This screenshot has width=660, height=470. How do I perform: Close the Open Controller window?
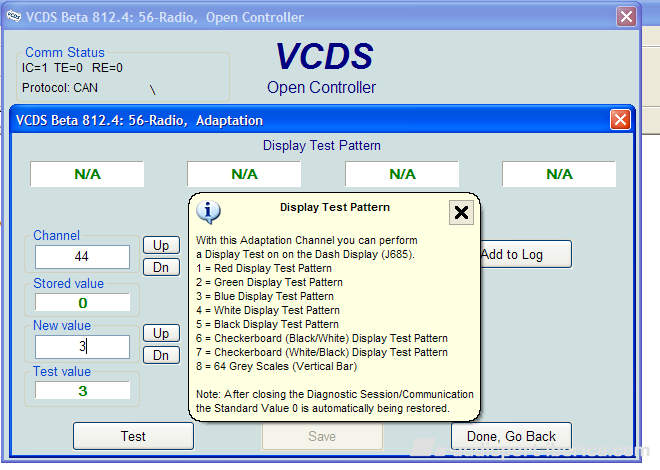(626, 17)
